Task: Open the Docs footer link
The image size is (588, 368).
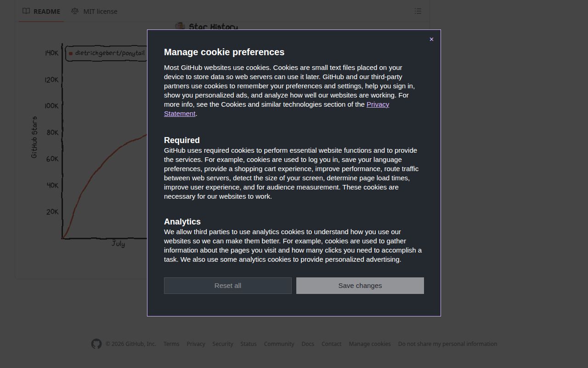Action: click(308, 344)
